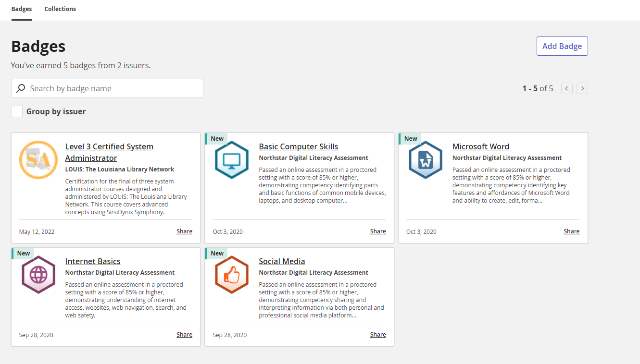
Task: Enable the Group by issuer checkbox
Action: point(17,111)
